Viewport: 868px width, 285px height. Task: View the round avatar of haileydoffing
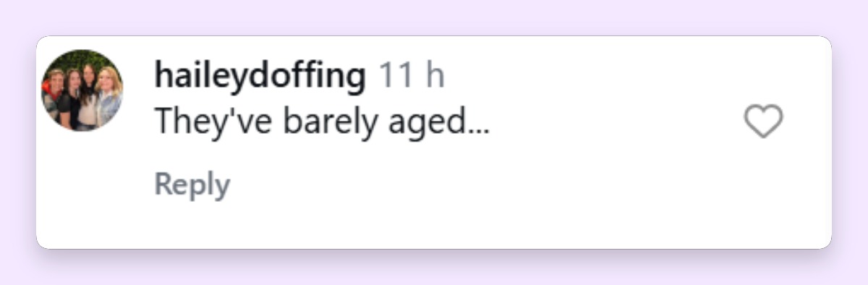82,90
